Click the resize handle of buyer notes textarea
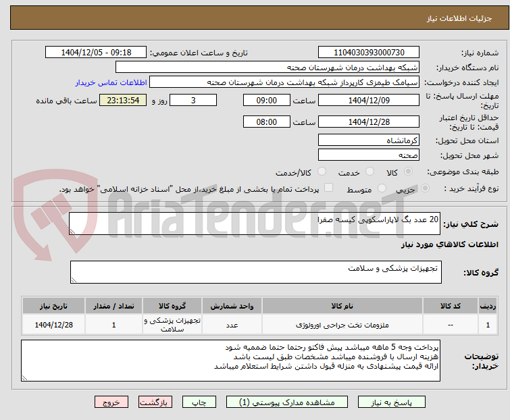This screenshot has height=420, width=510. point(24,378)
